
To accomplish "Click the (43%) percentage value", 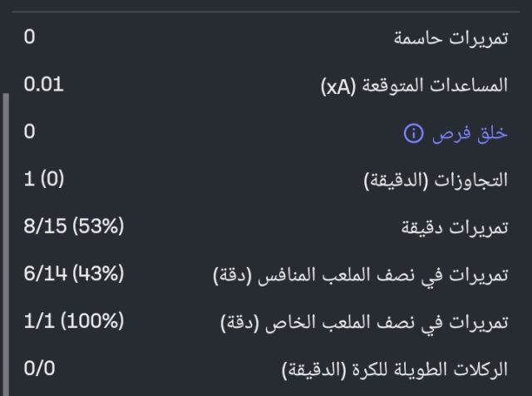I will click(x=98, y=274).
